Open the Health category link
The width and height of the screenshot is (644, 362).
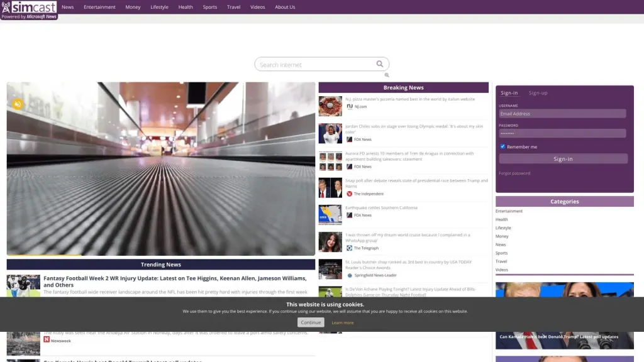point(501,219)
